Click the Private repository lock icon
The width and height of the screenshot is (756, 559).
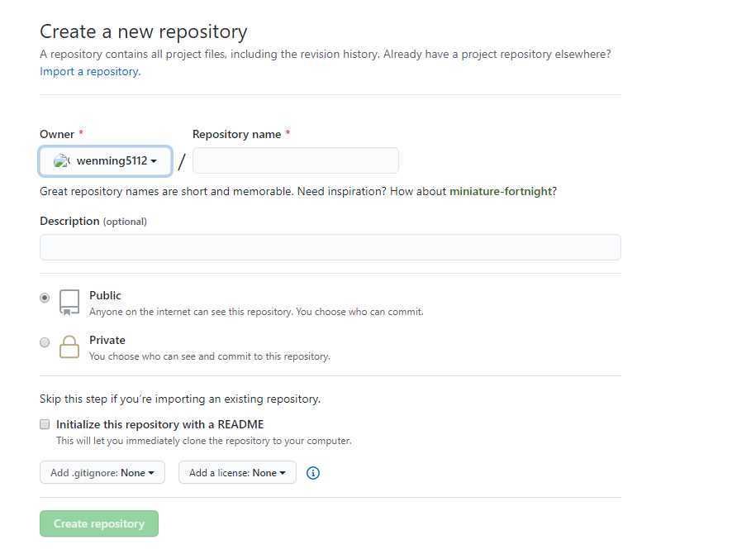[x=69, y=347]
